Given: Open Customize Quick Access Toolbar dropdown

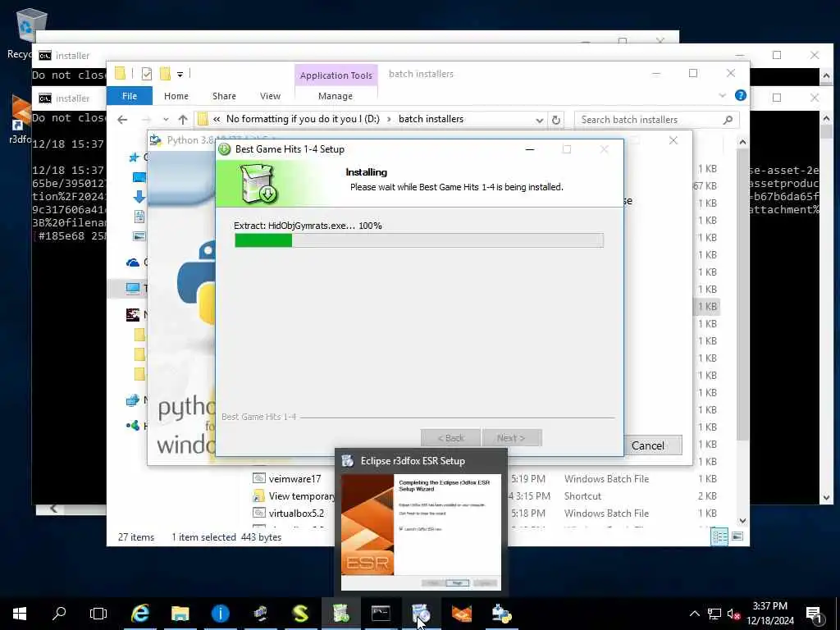Looking at the screenshot, I should tap(180, 74).
